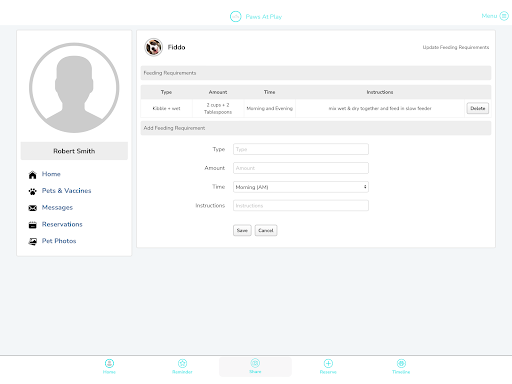This screenshot has width=512, height=384.
Task: Click the Reminder label in bottom bar
Action: pyautogui.click(x=182, y=372)
